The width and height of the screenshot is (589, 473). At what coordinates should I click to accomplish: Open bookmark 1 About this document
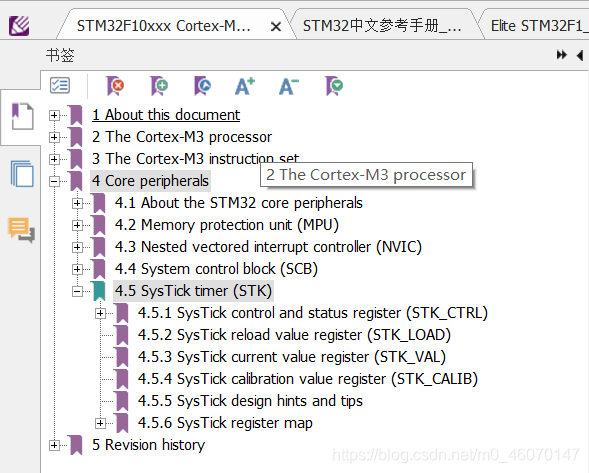pos(166,115)
